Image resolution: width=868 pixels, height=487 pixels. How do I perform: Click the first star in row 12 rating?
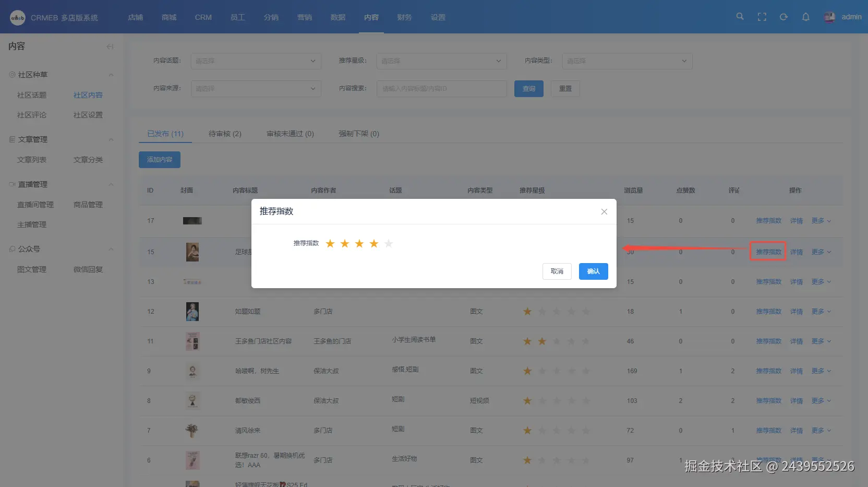tap(527, 312)
